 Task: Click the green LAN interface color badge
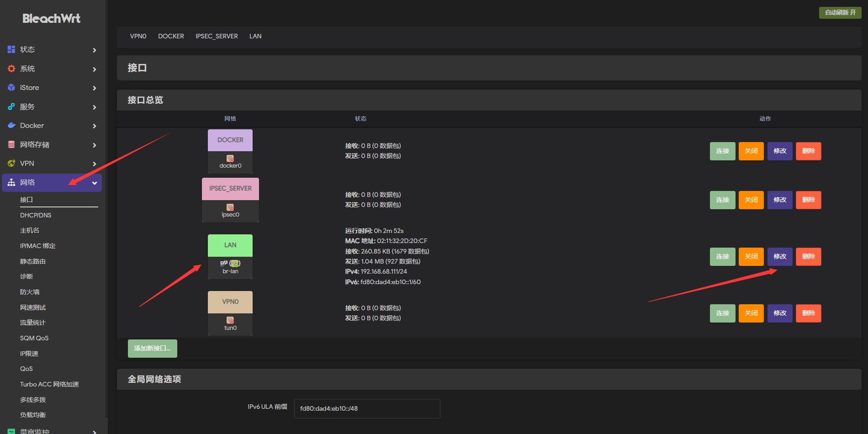230,245
